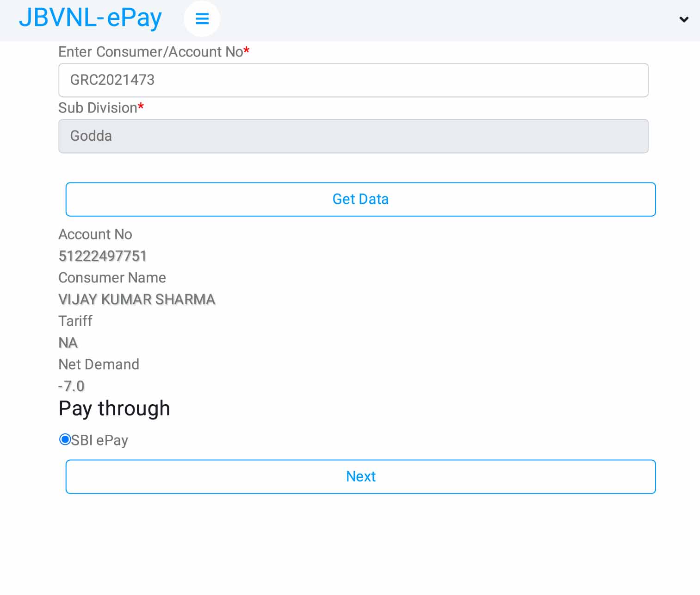Click the Account No label
This screenshot has width=700, height=595.
pyautogui.click(x=95, y=234)
